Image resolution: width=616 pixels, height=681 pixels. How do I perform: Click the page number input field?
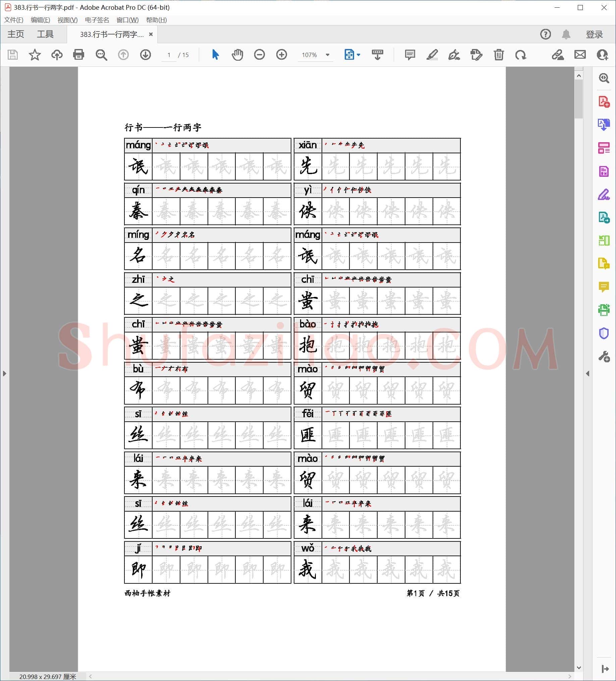coord(169,55)
